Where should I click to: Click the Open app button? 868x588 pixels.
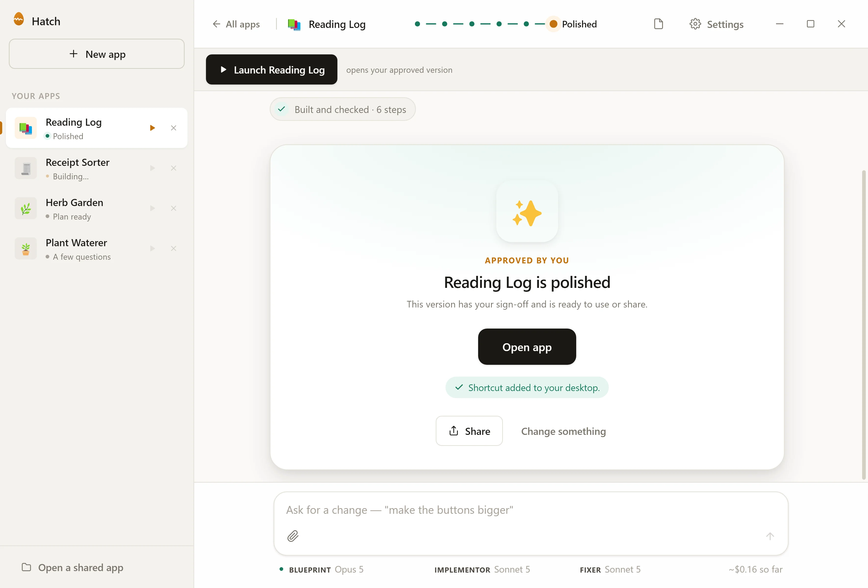527,347
